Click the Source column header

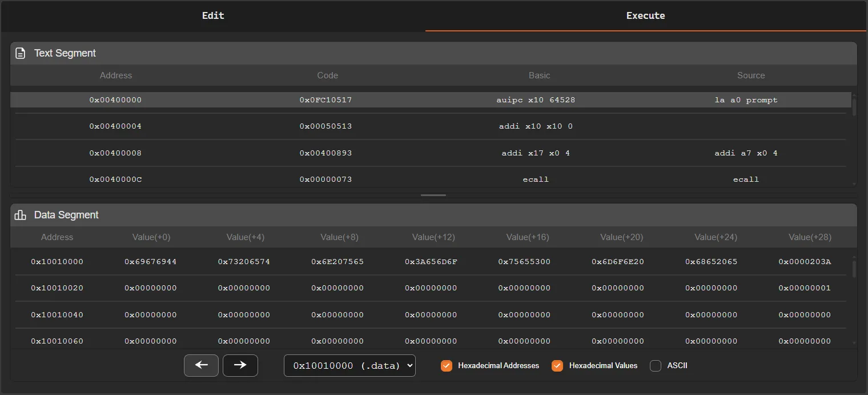(x=750, y=75)
